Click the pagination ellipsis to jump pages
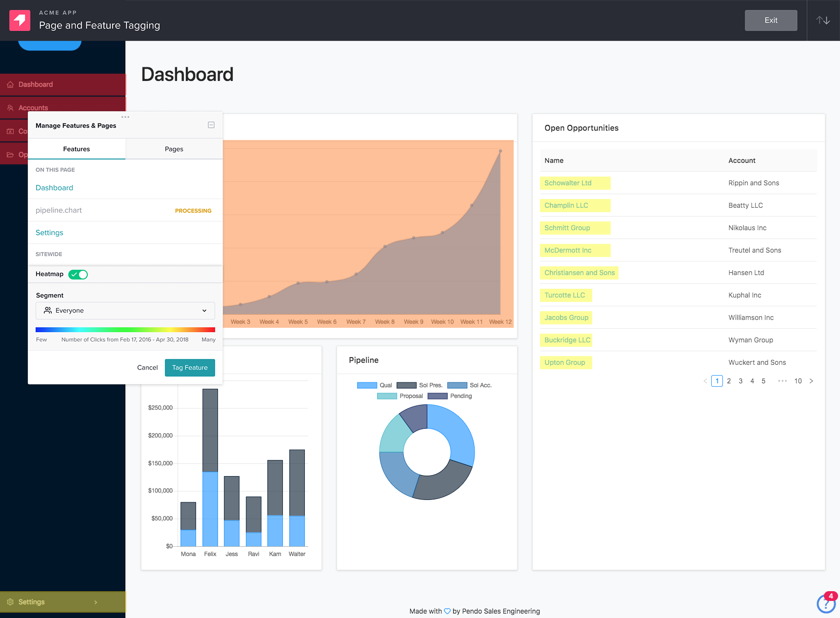This screenshot has height=618, width=840. click(x=782, y=381)
